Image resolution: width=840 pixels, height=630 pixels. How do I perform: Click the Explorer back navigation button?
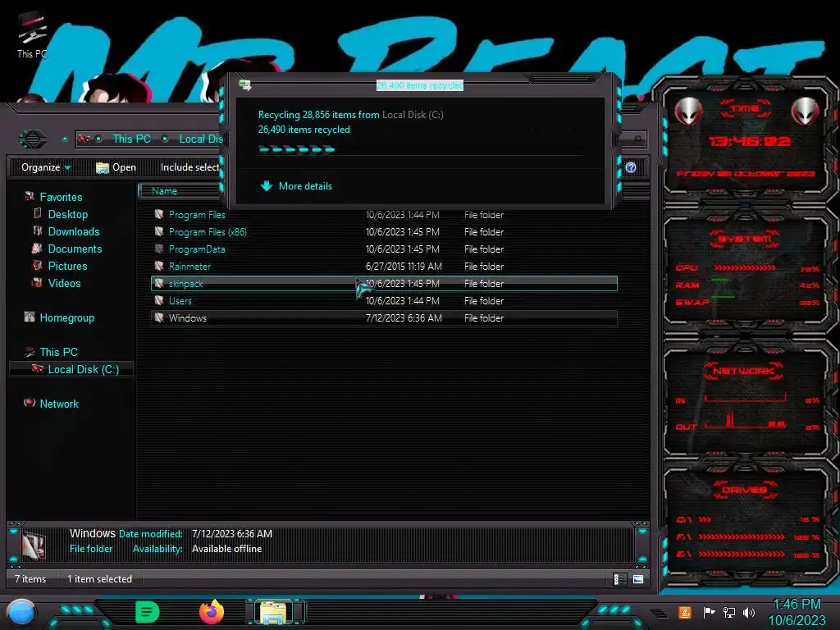[33, 139]
